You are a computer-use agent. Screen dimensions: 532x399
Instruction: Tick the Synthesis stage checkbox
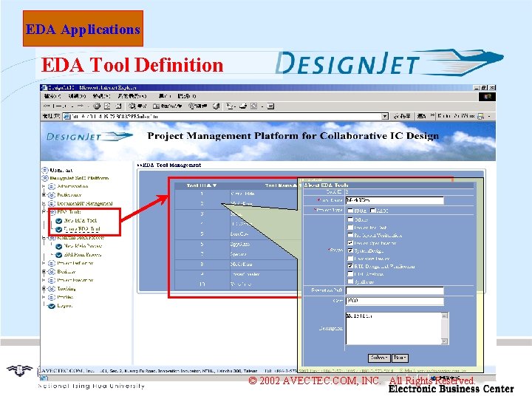point(350,282)
